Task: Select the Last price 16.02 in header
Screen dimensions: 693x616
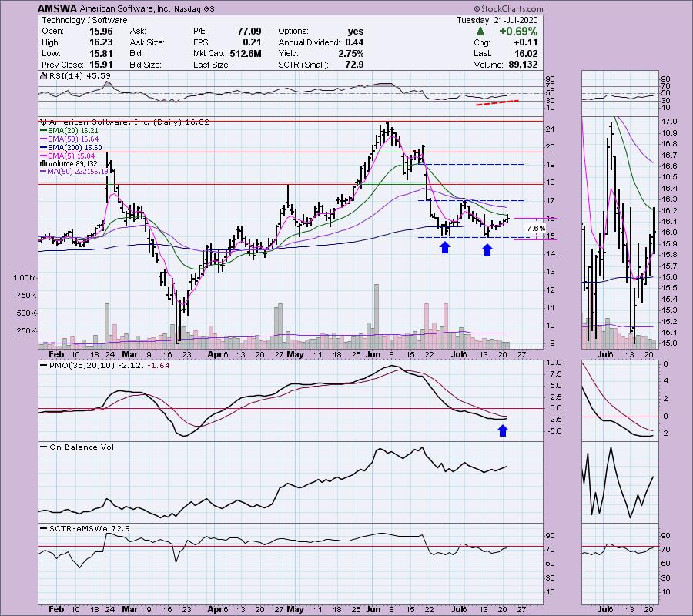Action: coord(526,53)
